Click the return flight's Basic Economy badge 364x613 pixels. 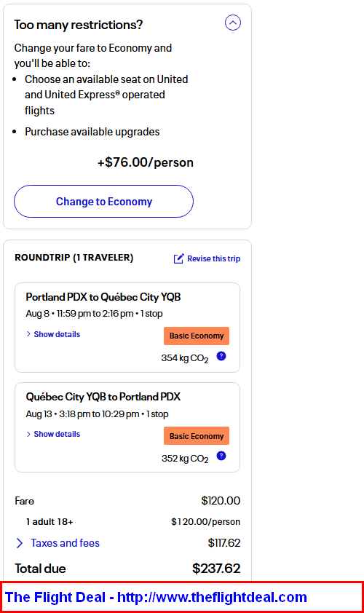coord(197,436)
